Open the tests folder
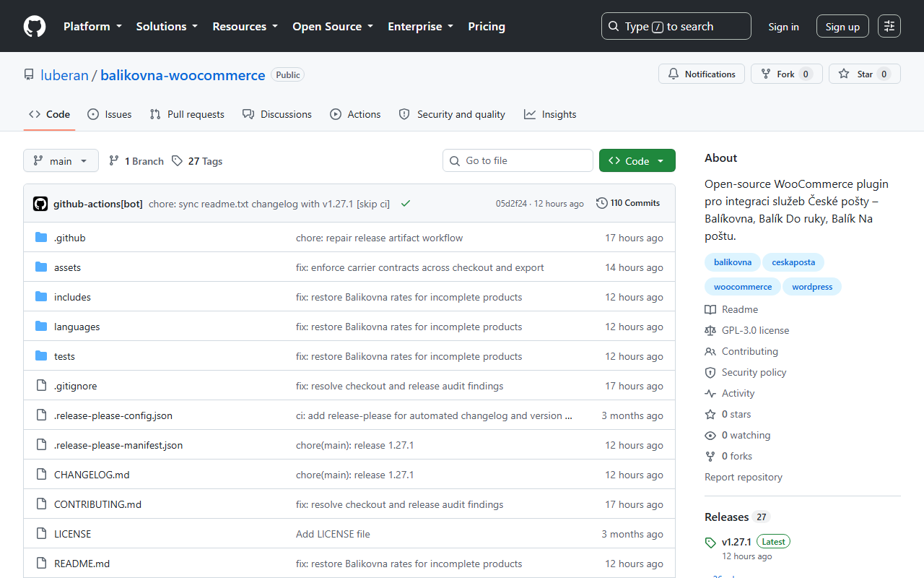The image size is (924, 578). [x=64, y=356]
